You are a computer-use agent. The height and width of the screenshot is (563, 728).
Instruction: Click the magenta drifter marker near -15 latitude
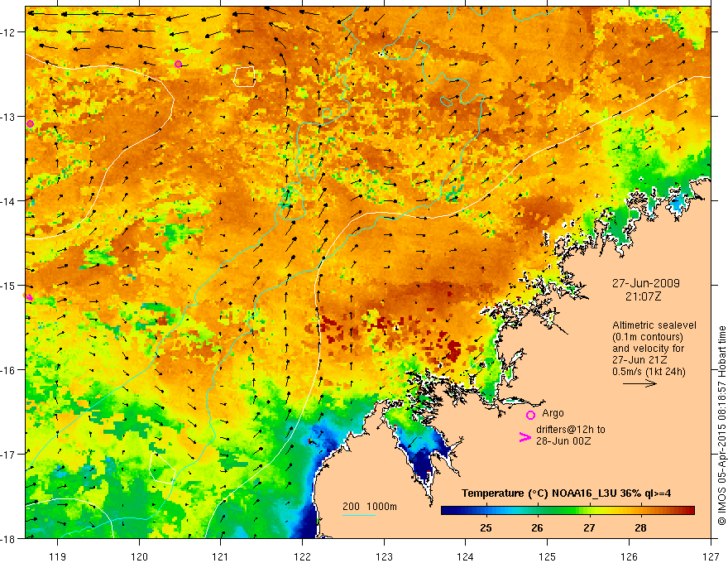[29, 297]
